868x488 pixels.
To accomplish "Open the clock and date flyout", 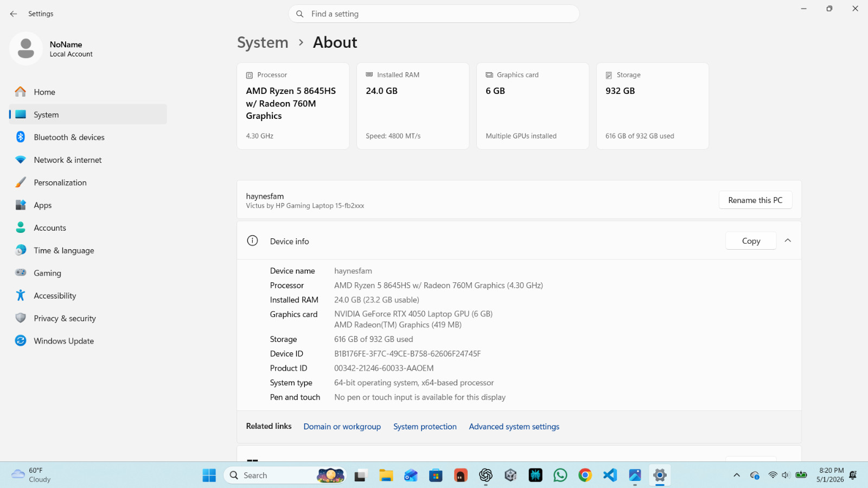I will [x=830, y=475].
